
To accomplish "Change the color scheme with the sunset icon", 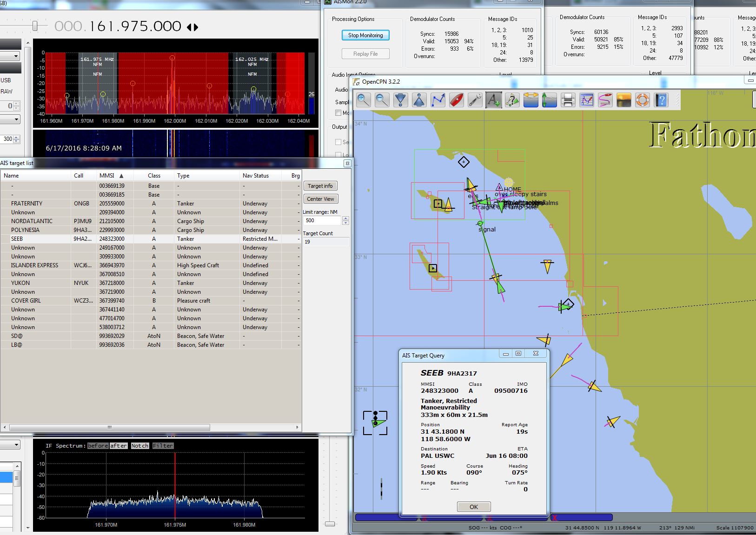I will point(623,99).
